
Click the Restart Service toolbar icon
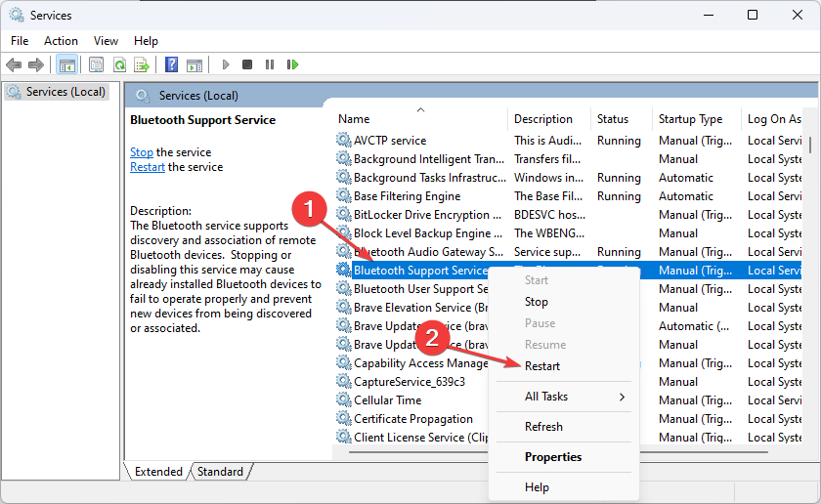(x=292, y=64)
